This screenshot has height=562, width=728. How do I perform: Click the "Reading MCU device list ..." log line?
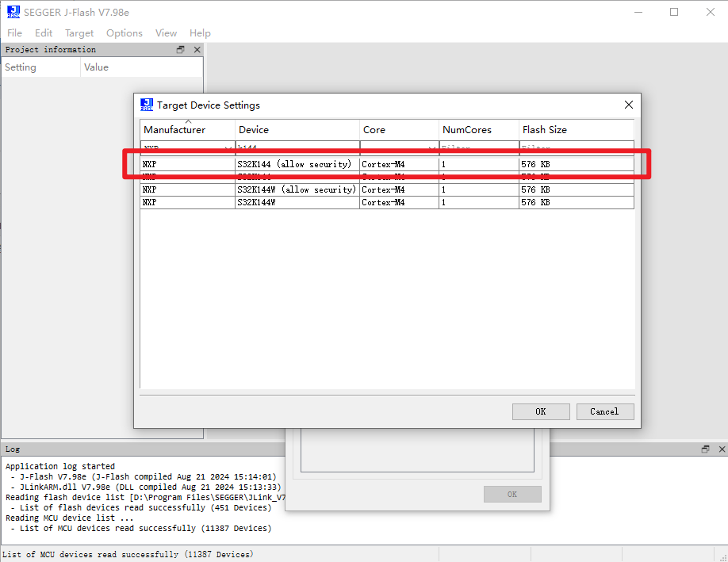pos(69,518)
